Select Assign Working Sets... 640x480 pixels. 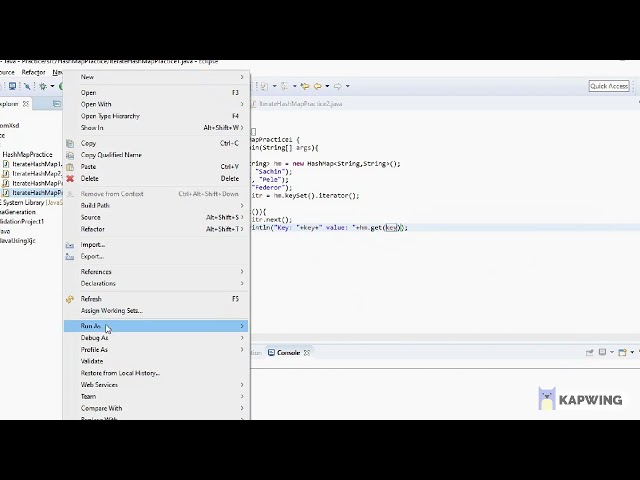[x=156, y=311]
